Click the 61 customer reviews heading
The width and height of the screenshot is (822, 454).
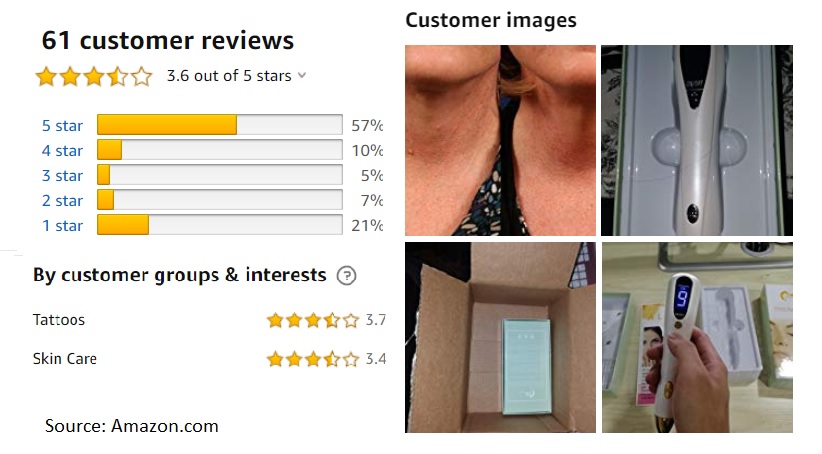coord(168,40)
